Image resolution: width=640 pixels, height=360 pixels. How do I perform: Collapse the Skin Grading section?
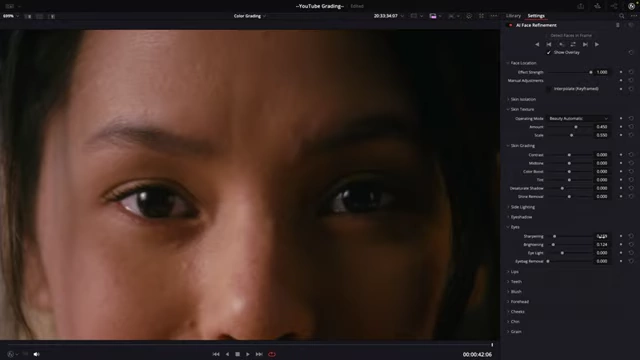tap(508, 146)
